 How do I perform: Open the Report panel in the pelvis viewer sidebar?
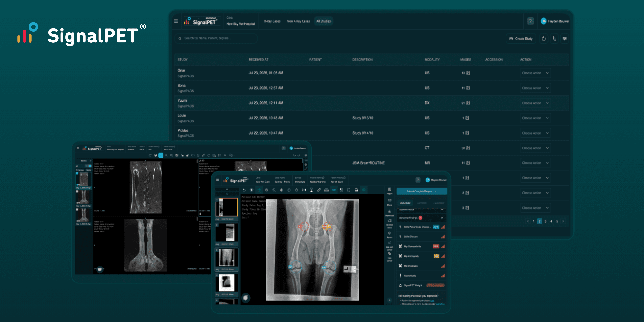[390, 191]
